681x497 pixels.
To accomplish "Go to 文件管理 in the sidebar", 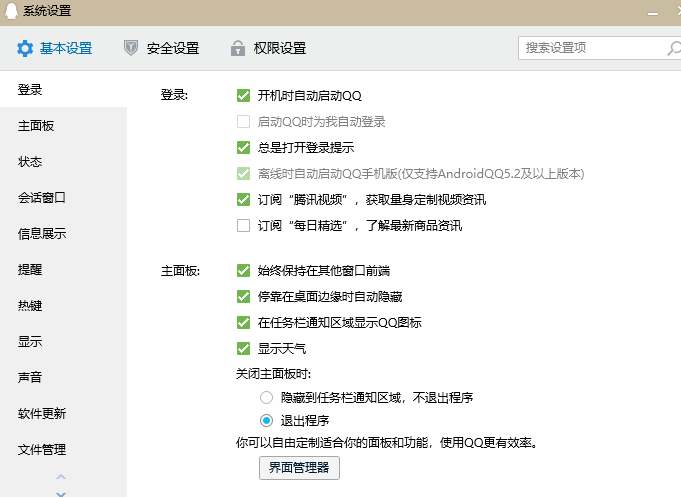I will [x=42, y=450].
